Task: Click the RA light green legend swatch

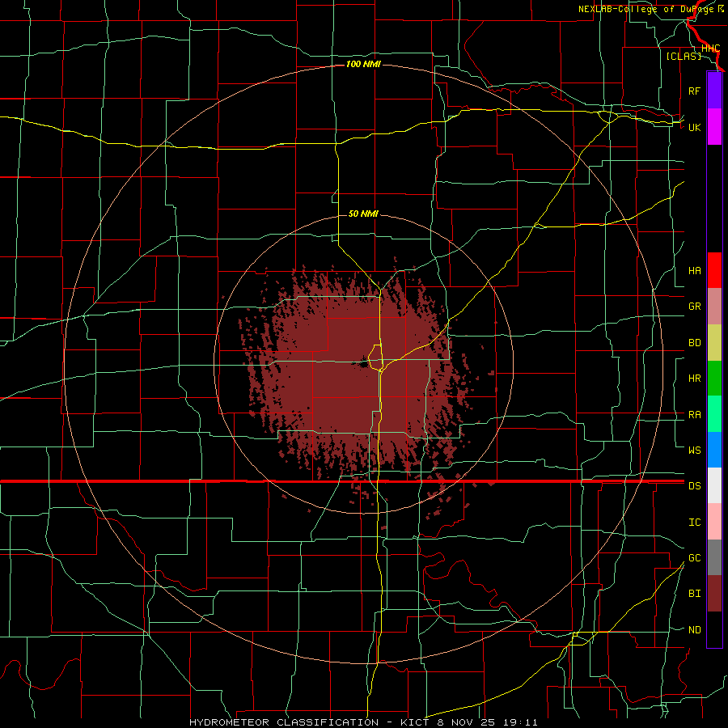Action: pyautogui.click(x=714, y=414)
